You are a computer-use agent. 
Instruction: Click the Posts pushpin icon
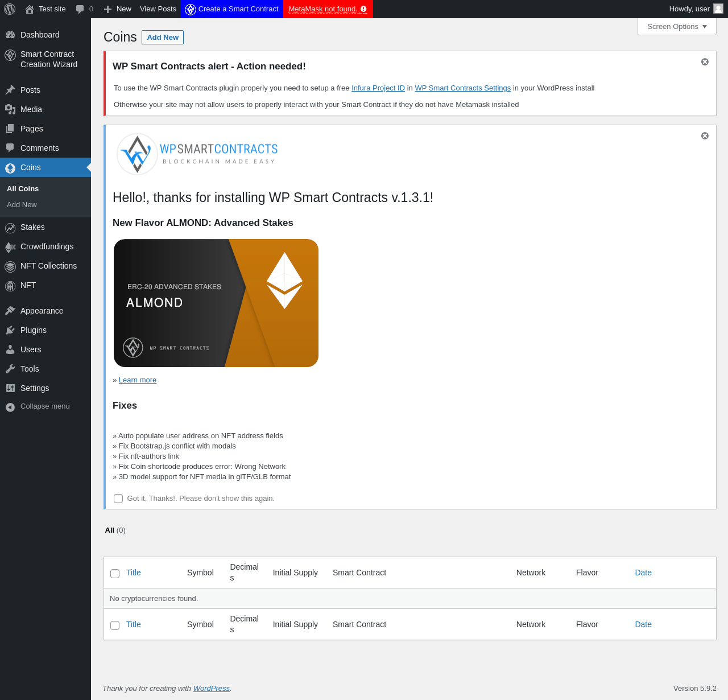click(x=10, y=90)
